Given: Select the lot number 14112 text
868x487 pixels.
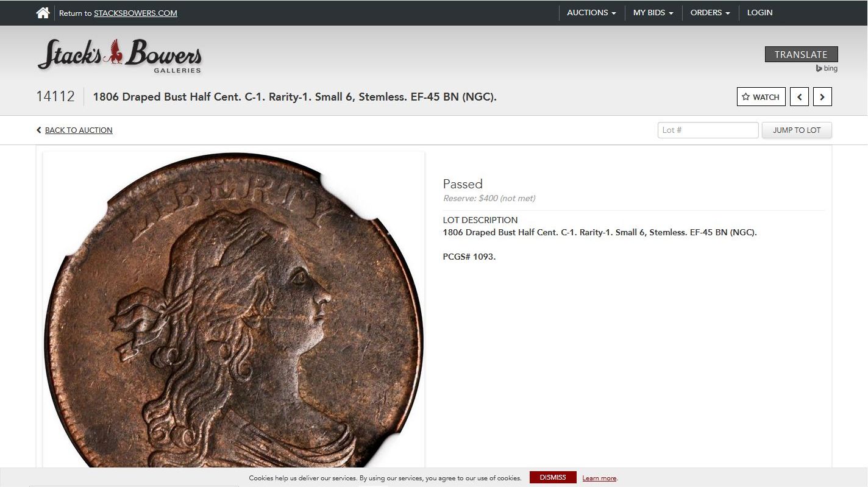Looking at the screenshot, I should click(55, 96).
